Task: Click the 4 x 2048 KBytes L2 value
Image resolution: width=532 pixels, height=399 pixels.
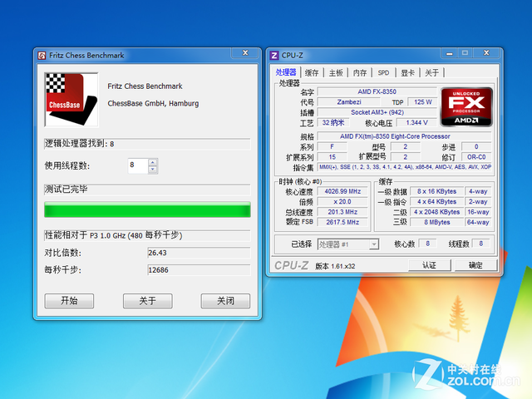Action: tap(436, 212)
